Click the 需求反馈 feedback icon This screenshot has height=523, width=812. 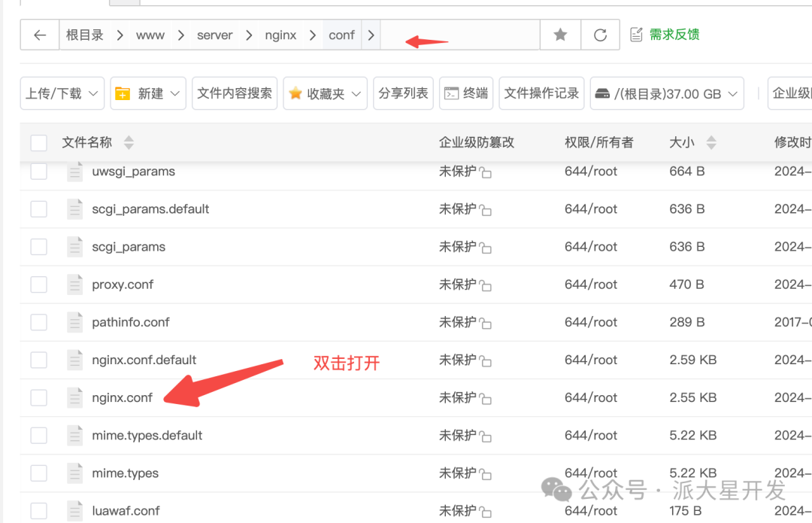[x=636, y=35]
